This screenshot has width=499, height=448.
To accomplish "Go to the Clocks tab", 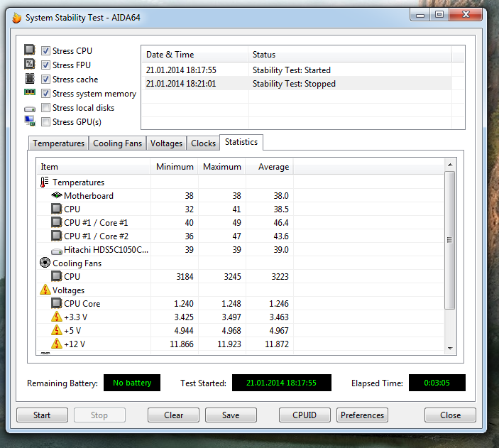I will click(x=203, y=143).
